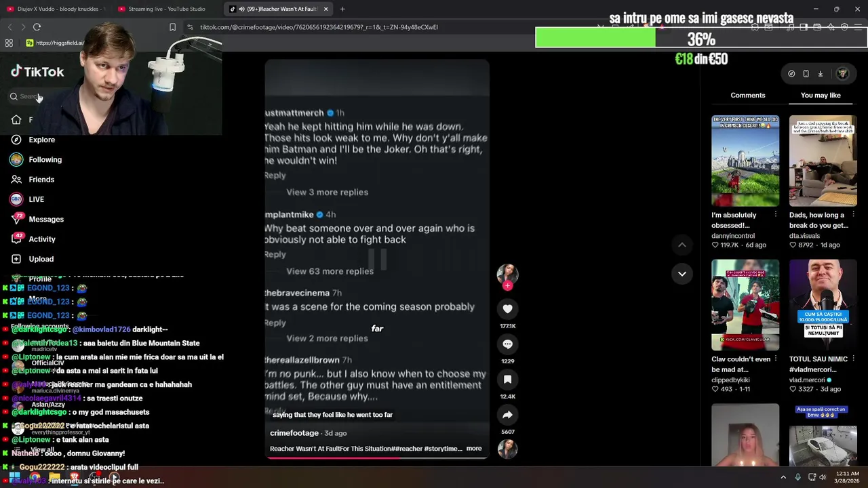Click the spinning sound disc avatar
The image size is (868, 488).
tap(507, 449)
